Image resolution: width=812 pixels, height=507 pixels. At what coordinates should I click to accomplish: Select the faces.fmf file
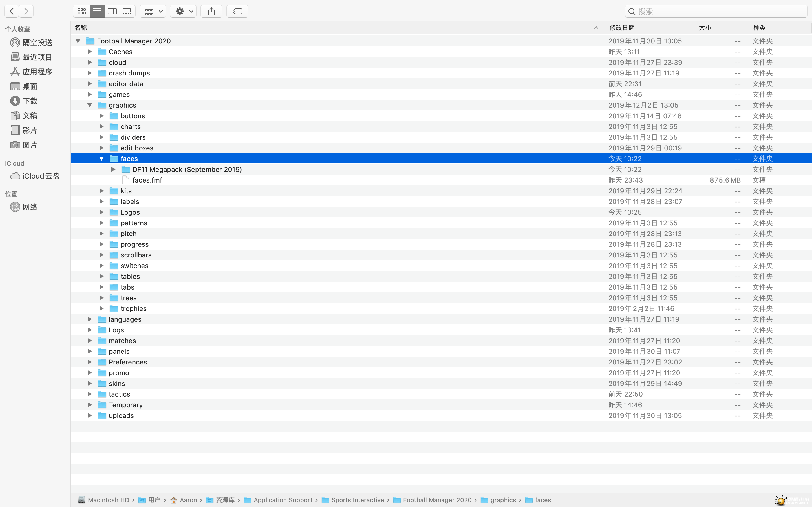[147, 180]
